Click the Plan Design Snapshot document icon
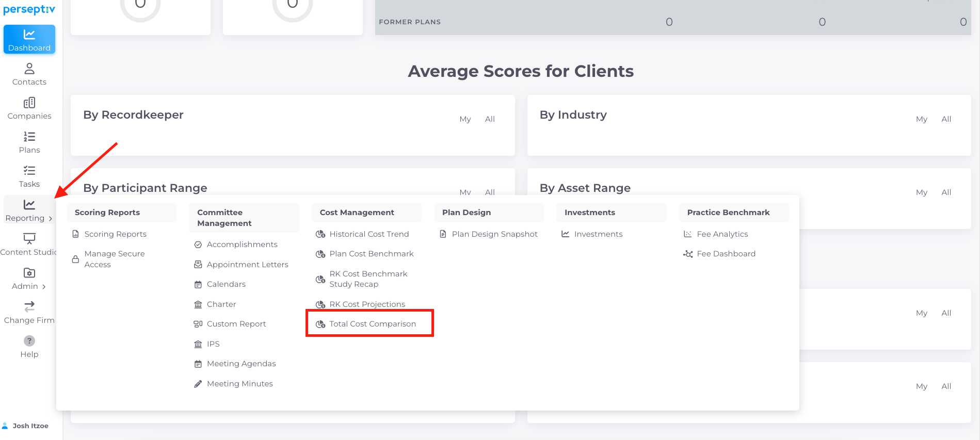 [443, 234]
